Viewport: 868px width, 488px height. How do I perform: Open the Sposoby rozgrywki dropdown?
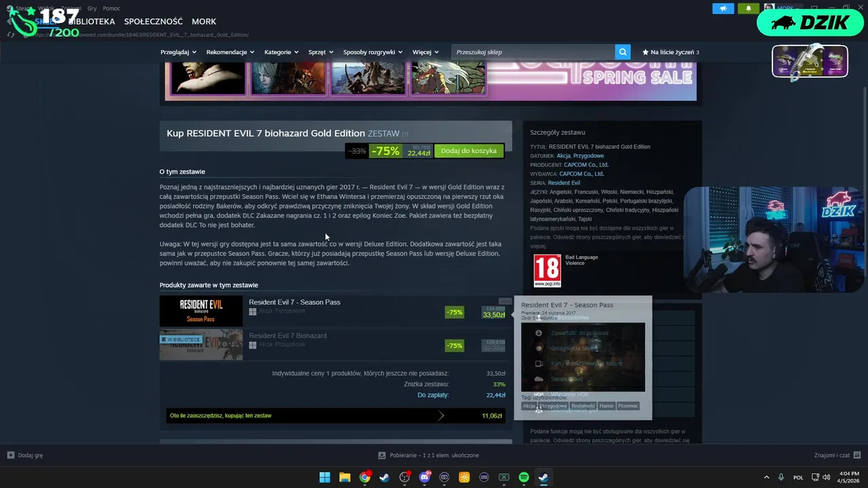pyautogui.click(x=373, y=52)
